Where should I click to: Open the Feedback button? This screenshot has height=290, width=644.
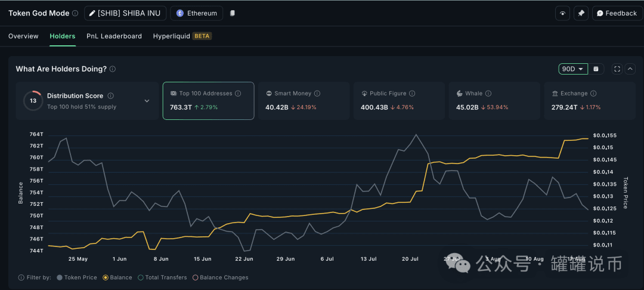pos(617,13)
